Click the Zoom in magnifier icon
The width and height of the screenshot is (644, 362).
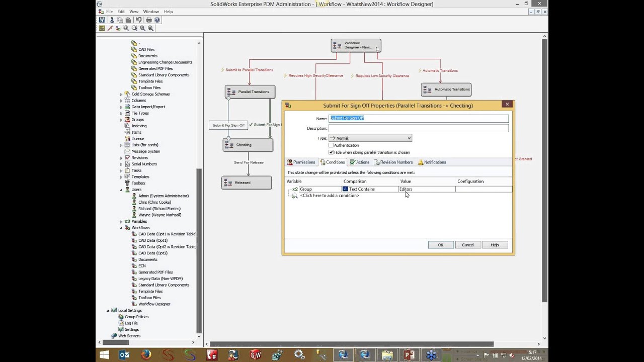pyautogui.click(x=142, y=28)
